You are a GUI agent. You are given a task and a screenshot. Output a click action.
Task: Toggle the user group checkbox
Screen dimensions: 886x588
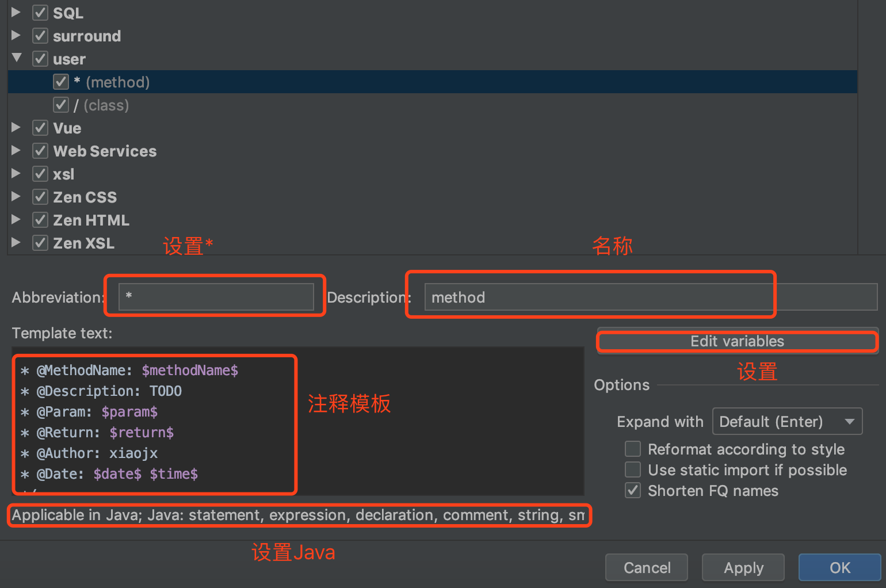[x=40, y=59]
